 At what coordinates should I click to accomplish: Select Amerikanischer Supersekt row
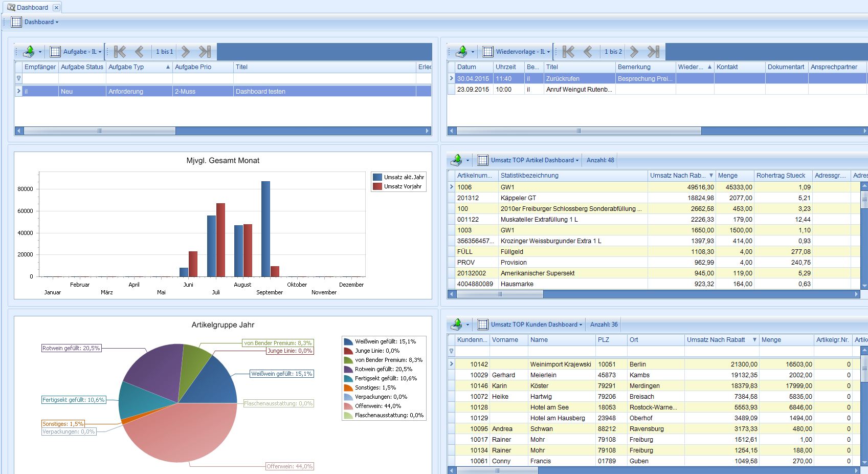tap(655, 273)
